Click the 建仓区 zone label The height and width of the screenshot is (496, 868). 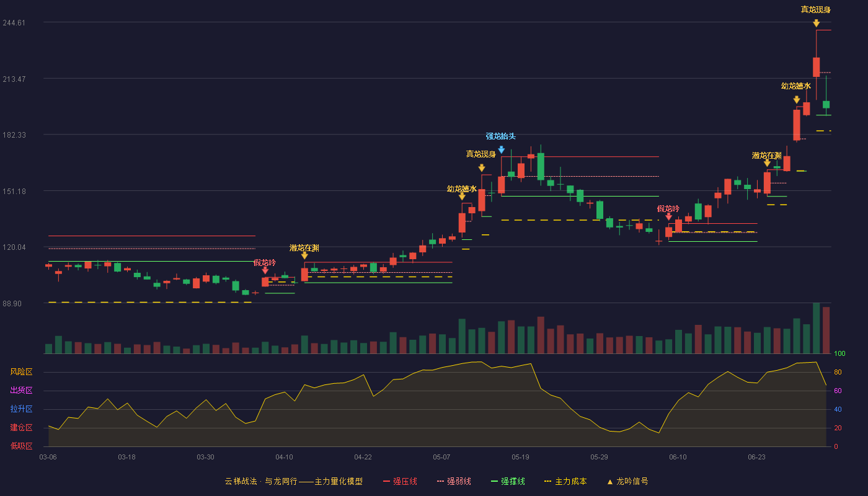(22, 428)
